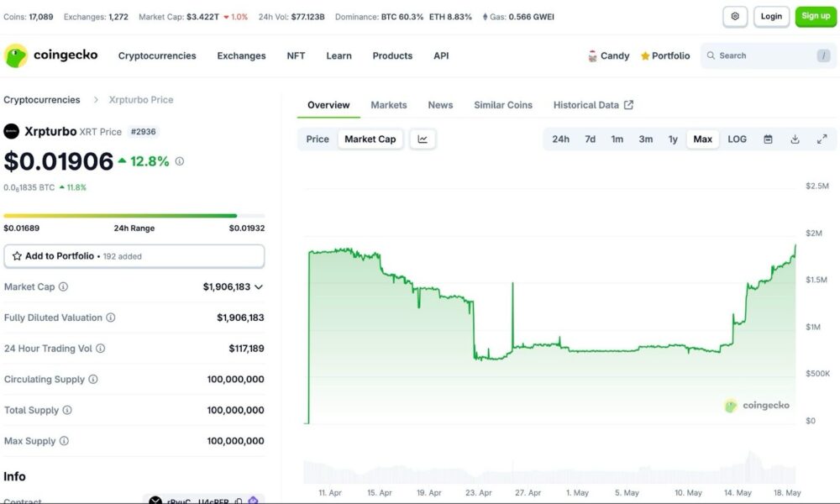Open the Exchanges navigation menu
The height and width of the screenshot is (504, 840).
[x=241, y=56]
